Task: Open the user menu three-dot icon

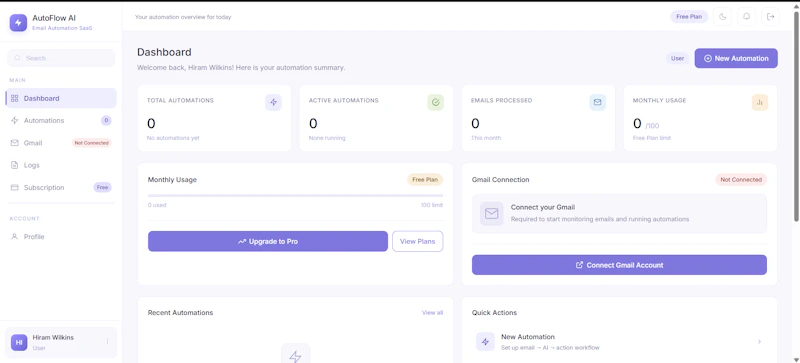Action: coord(107,342)
